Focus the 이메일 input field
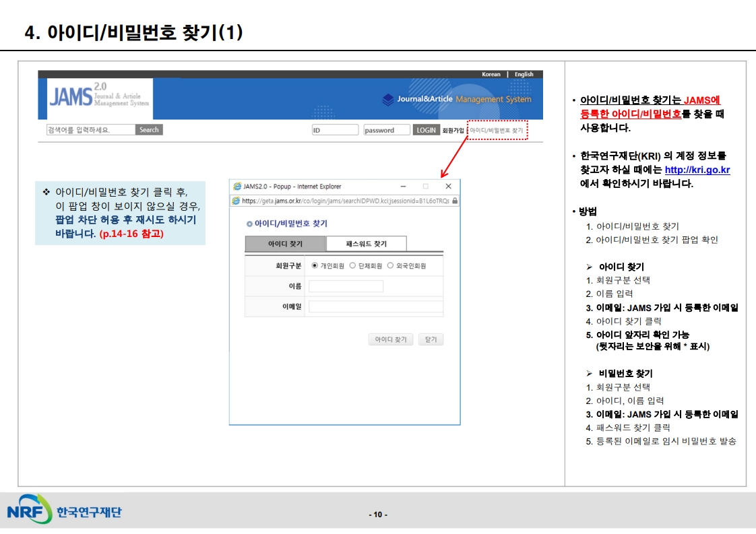Image resolution: width=756 pixels, height=534 pixels. pyautogui.click(x=375, y=306)
